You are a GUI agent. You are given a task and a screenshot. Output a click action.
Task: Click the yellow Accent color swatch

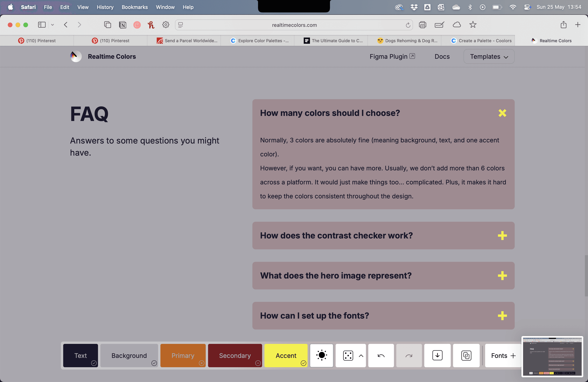[x=286, y=355]
